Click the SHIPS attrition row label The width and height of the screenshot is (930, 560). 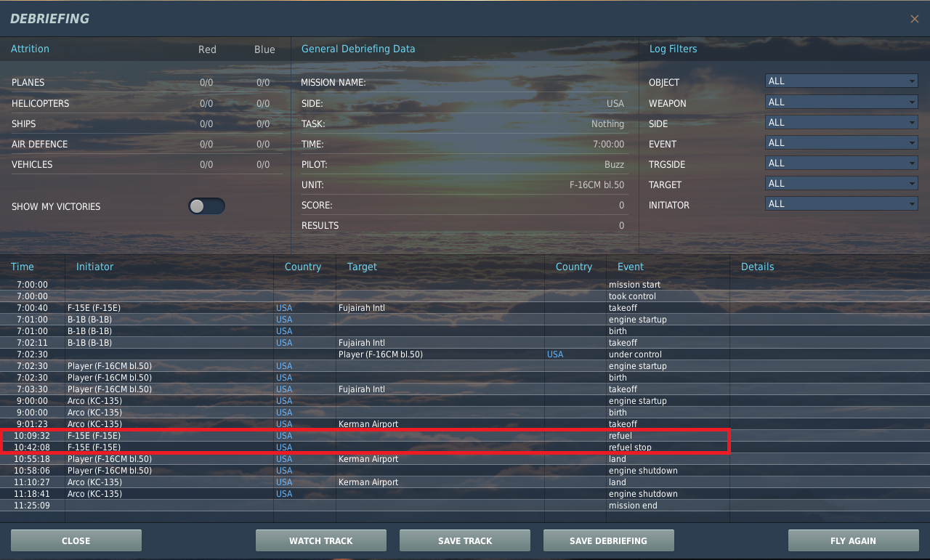(x=24, y=123)
